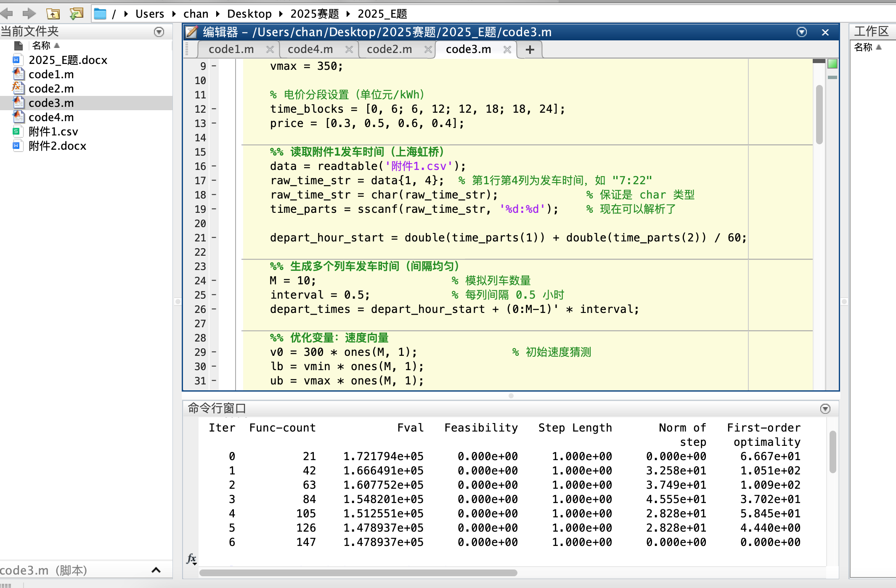
Task: Open 2025_E题.docx file
Action: (x=68, y=60)
